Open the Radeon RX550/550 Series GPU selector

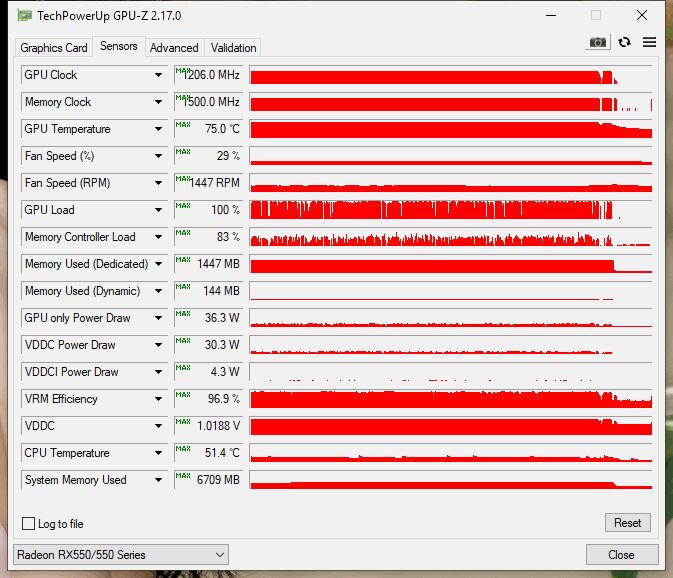click(121, 555)
